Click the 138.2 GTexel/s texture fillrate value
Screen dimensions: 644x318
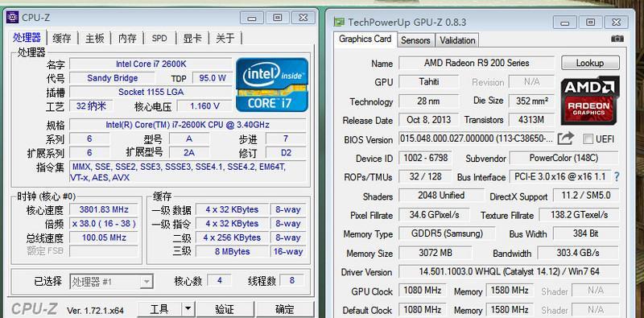point(579,214)
